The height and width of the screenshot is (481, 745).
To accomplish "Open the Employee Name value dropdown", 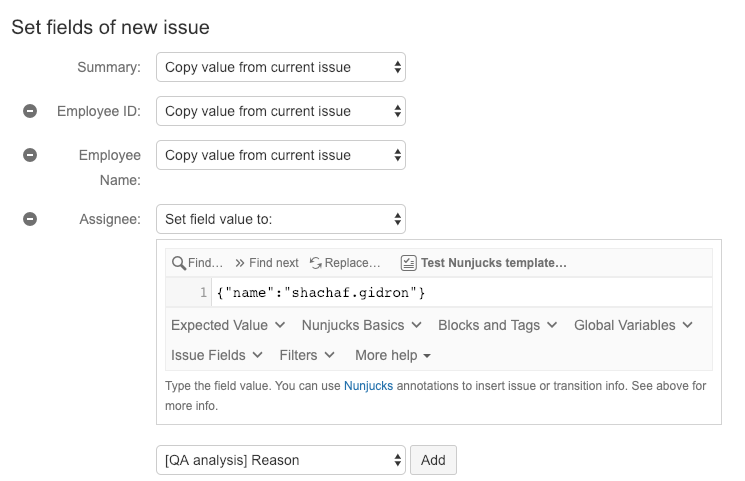I will point(281,155).
